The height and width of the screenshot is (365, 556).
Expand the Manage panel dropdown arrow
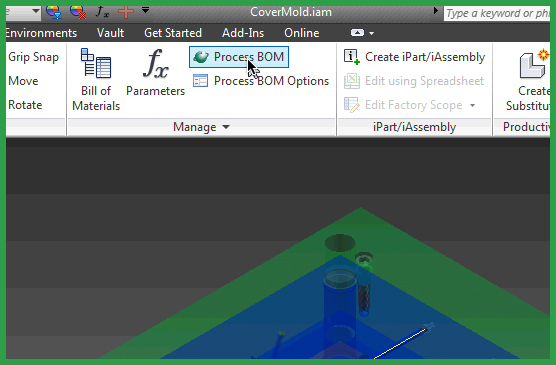226,127
